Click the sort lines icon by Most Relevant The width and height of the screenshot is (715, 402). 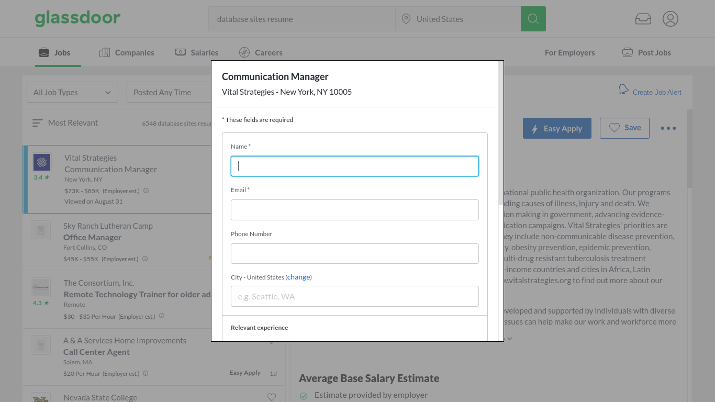pos(37,123)
